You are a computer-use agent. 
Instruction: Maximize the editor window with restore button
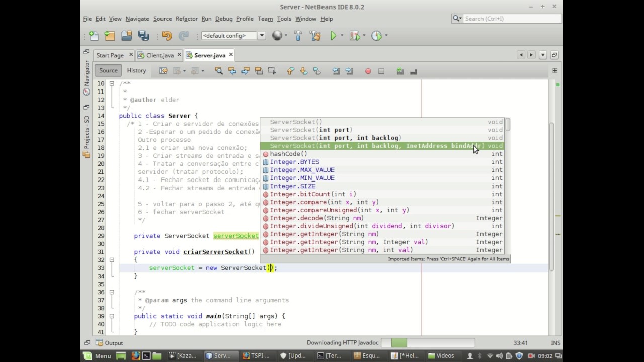pyautogui.click(x=554, y=55)
